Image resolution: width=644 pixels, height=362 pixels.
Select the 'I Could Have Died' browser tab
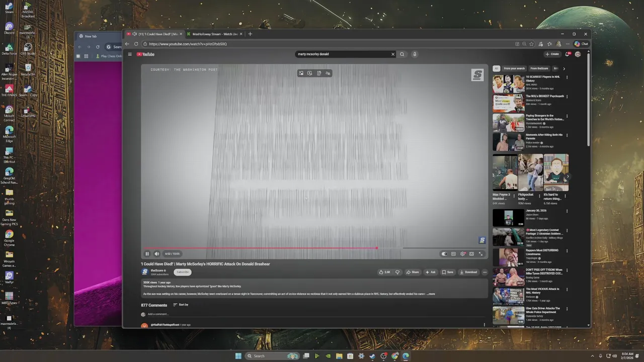pyautogui.click(x=155, y=34)
